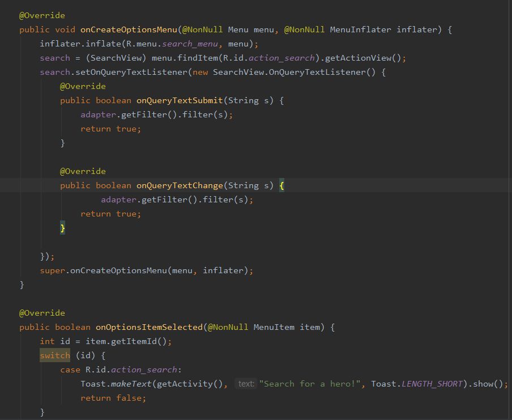The image size is (512, 420).
Task: Click the @NonNull annotation before MenuItem
Action: pos(228,327)
